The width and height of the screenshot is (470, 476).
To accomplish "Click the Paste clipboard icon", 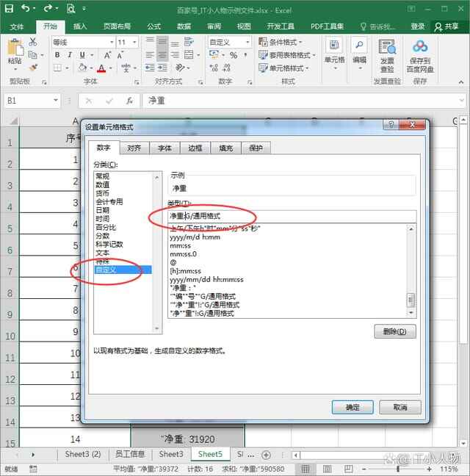I will (x=15, y=48).
